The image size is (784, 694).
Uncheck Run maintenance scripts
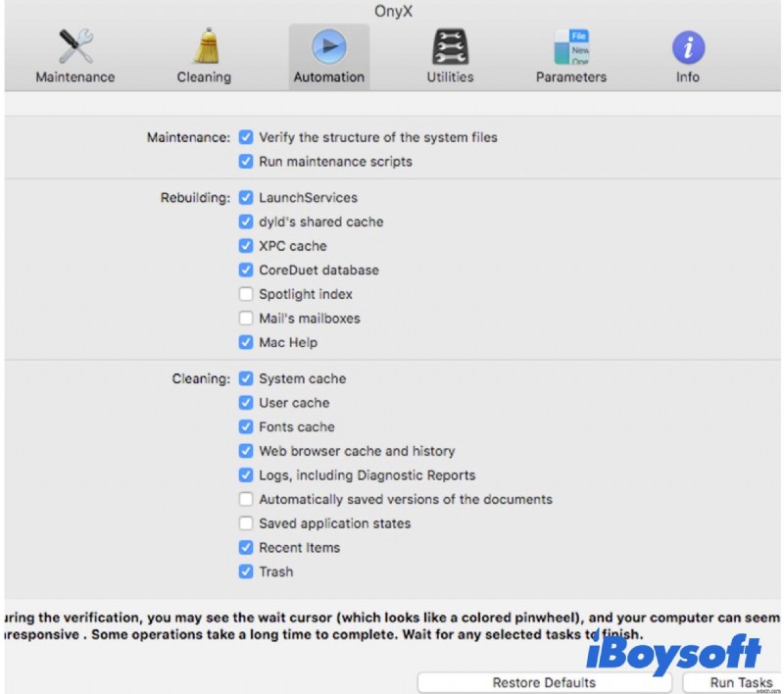coord(246,162)
